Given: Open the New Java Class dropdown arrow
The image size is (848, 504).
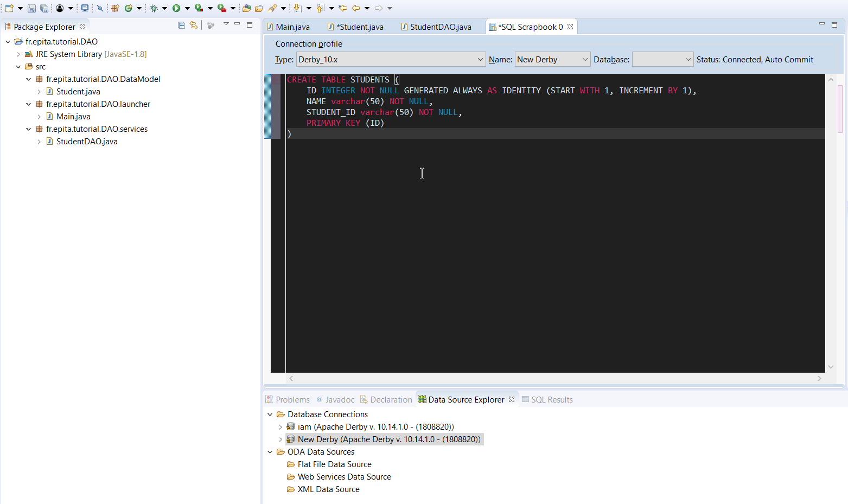Looking at the screenshot, I should coord(139,8).
